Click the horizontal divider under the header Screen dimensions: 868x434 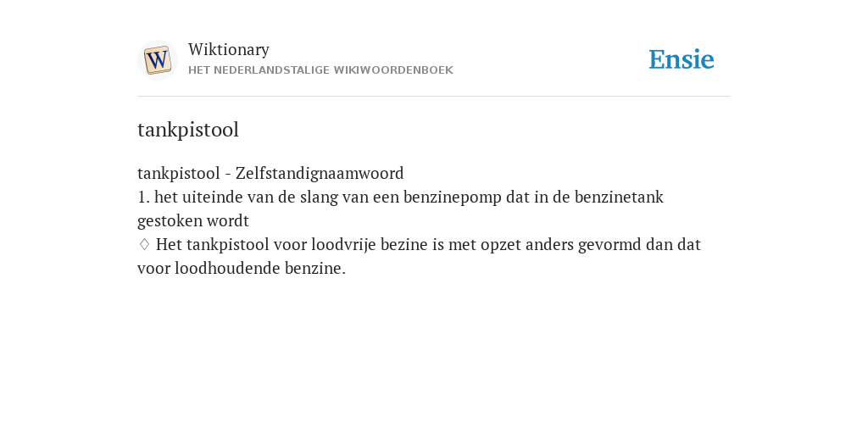tap(434, 97)
